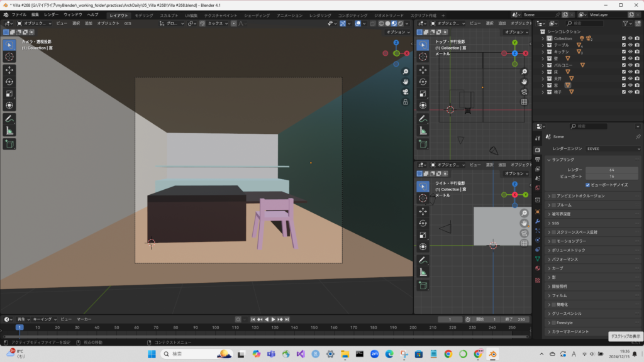644x362 pixels.
Task: Open the Modifier wrench tab in properties
Action: click(538, 221)
